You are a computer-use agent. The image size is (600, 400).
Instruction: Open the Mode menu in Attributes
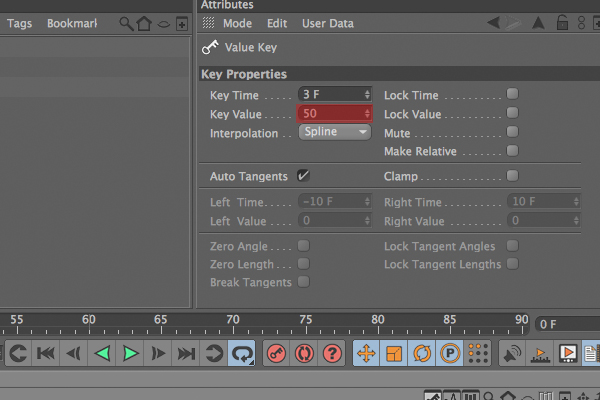click(237, 23)
